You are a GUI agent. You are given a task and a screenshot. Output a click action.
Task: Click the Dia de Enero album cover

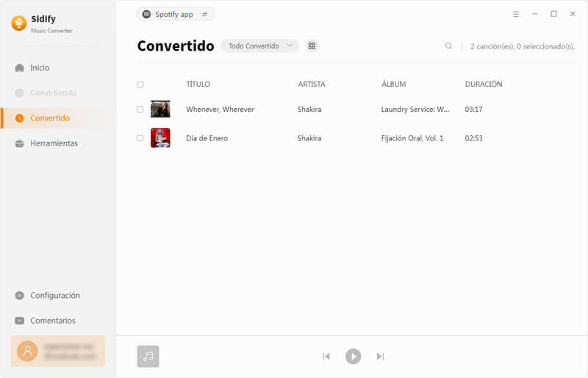click(160, 138)
